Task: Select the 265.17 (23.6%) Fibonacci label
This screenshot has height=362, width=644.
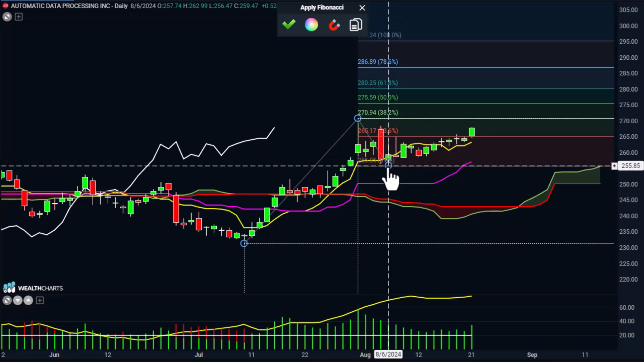Action: (x=378, y=130)
